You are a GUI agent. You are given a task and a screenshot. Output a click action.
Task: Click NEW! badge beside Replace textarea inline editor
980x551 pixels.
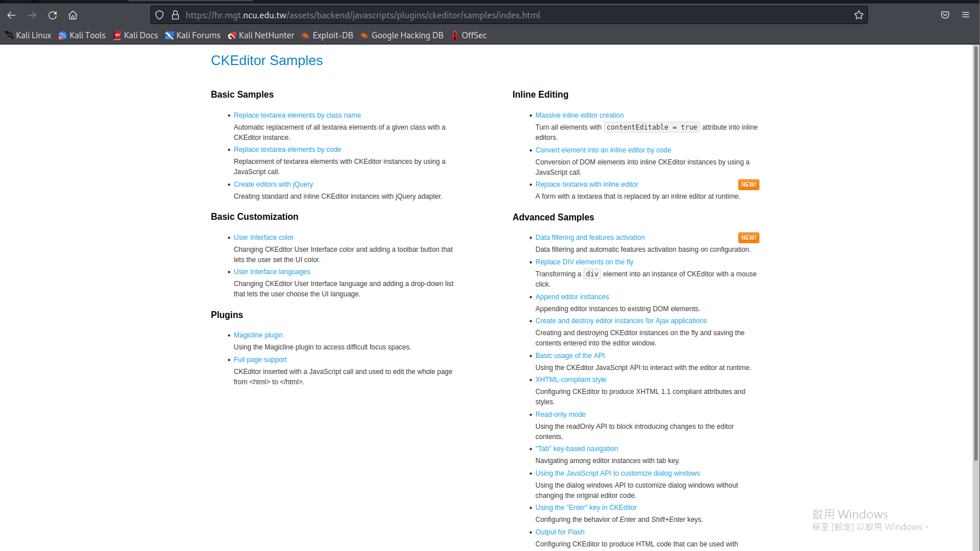(x=749, y=185)
